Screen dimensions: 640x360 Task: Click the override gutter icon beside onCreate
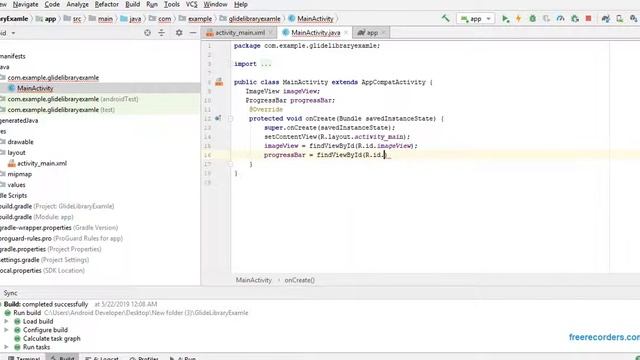coord(218,118)
